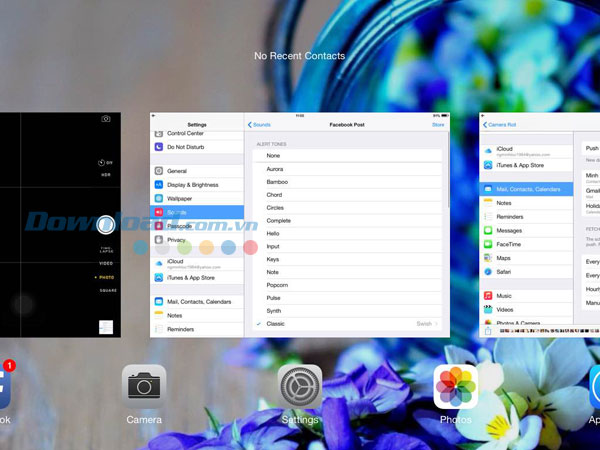Tap the camera shutter button
The width and height of the screenshot is (600, 450).
(105, 224)
